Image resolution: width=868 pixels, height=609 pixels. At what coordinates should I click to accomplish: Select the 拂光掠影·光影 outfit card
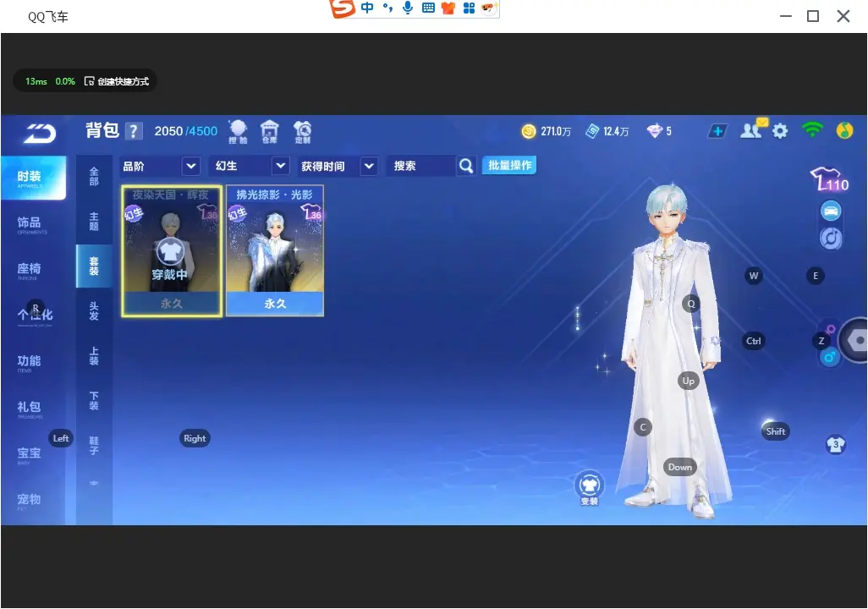click(275, 251)
